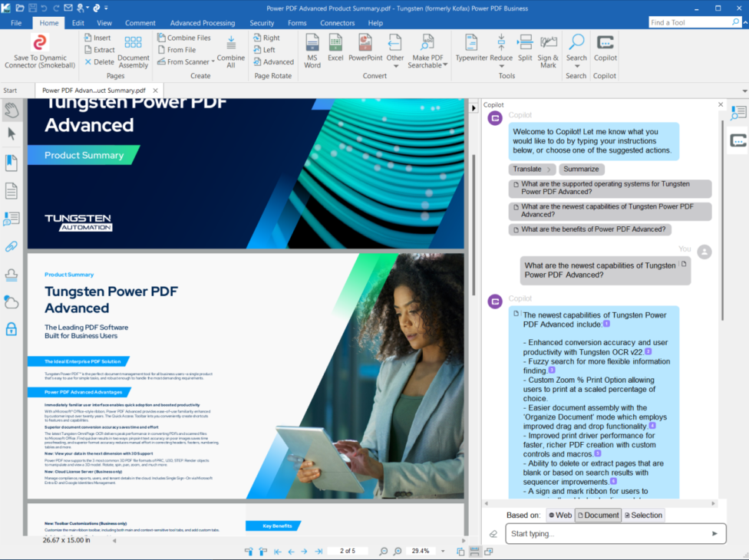Click the Translate suggested action in Copilot

(x=530, y=168)
